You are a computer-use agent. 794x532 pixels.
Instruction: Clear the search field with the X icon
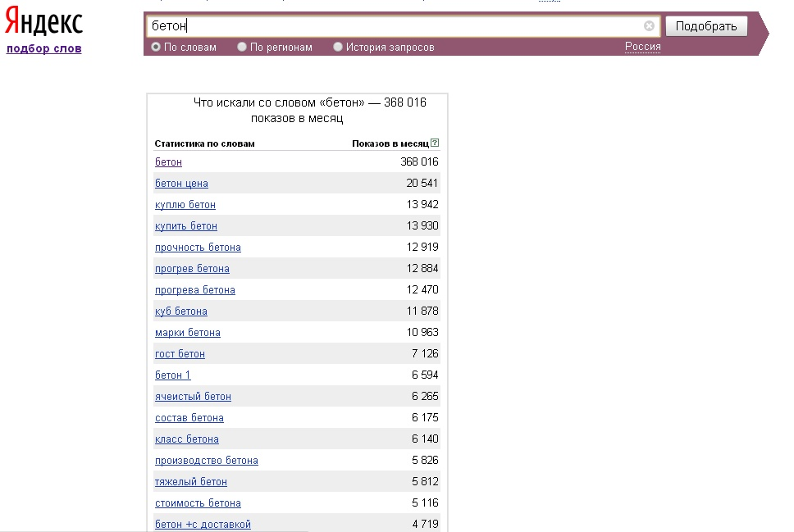(x=649, y=25)
